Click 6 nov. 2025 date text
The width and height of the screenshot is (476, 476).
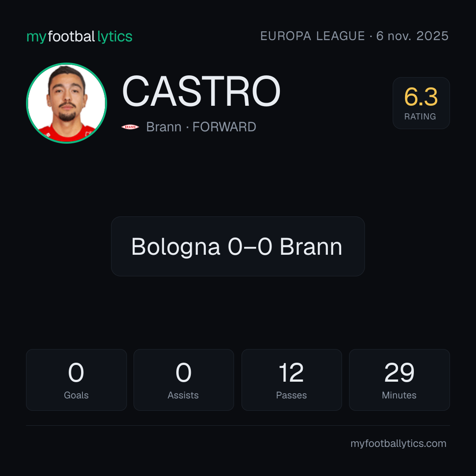click(412, 36)
